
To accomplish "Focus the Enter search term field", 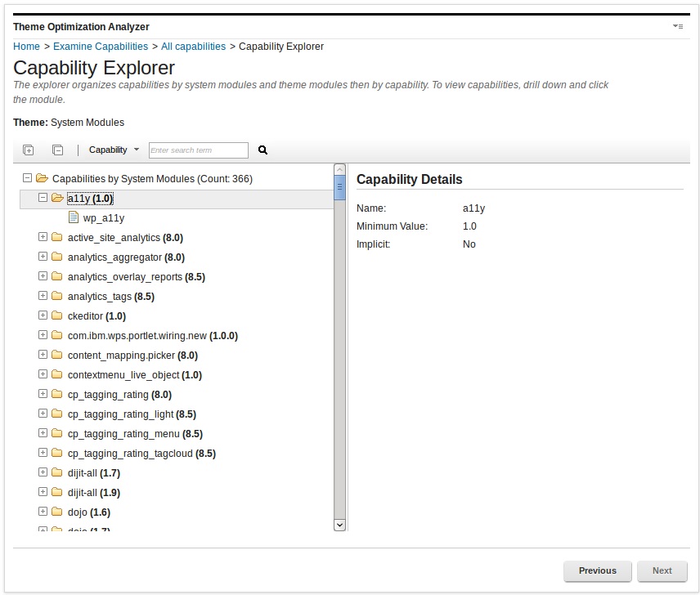I will point(199,150).
